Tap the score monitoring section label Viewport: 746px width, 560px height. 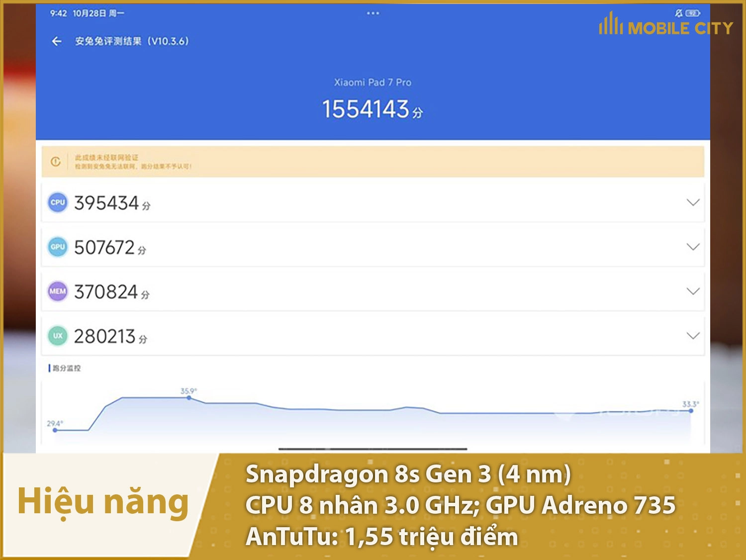point(65,368)
